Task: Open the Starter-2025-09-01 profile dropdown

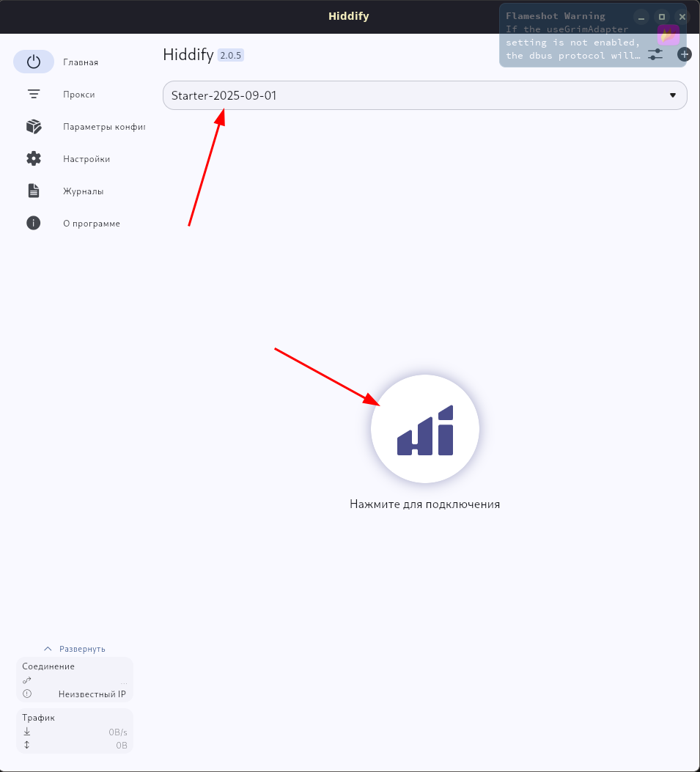Action: [x=425, y=95]
